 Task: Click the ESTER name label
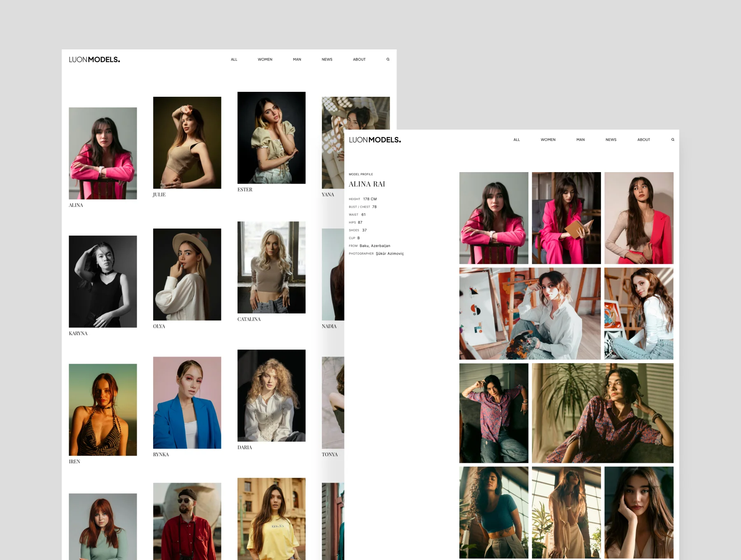click(x=245, y=190)
